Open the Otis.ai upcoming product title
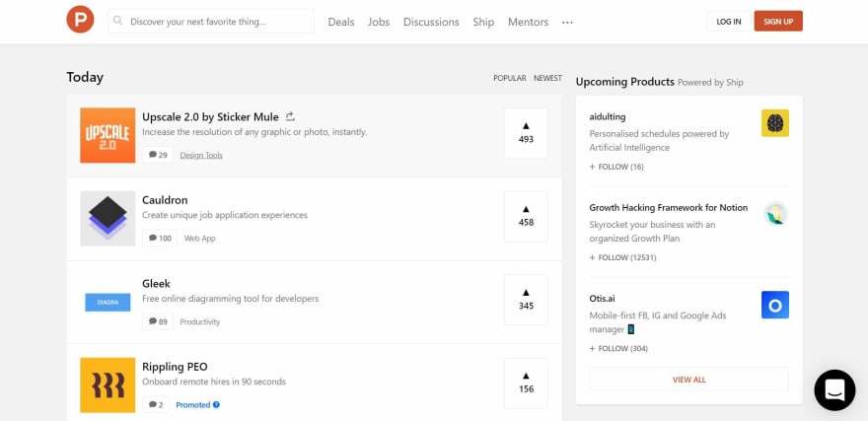This screenshot has height=421, width=868. click(603, 298)
